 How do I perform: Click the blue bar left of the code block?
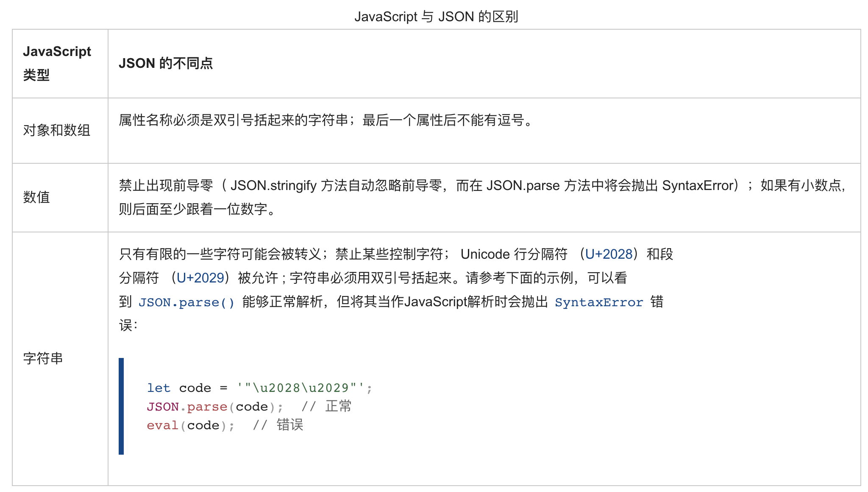click(x=121, y=406)
